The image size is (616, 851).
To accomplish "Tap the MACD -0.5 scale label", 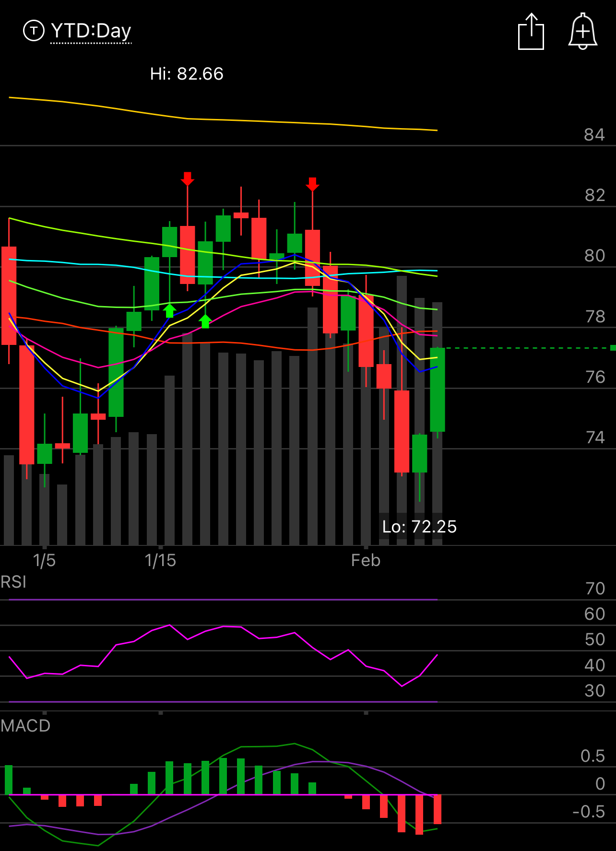I will (589, 812).
